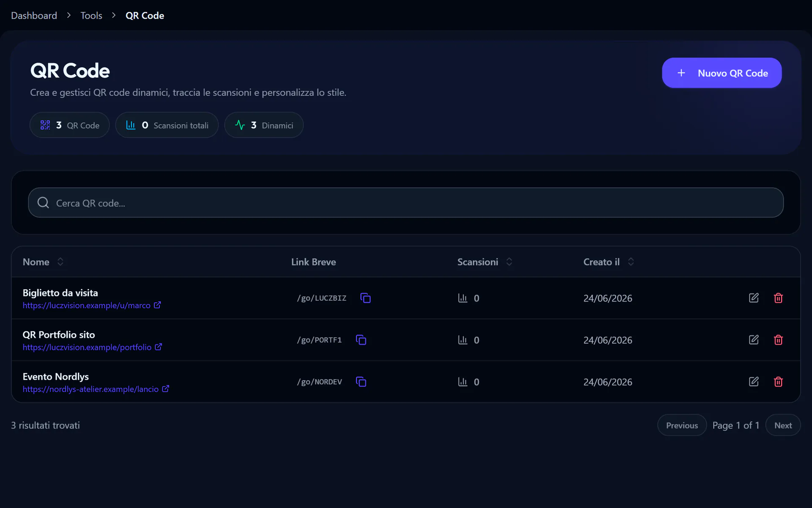Click scans chart icon in Nordlys row
This screenshot has width=812, height=508.
(x=463, y=382)
